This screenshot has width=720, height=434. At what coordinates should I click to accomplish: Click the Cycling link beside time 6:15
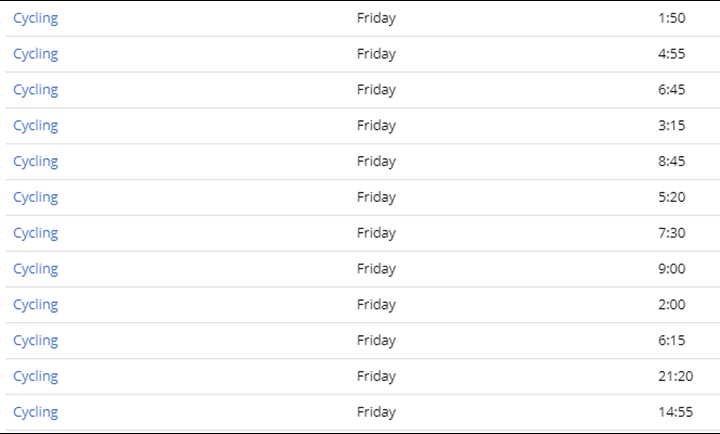(35, 341)
